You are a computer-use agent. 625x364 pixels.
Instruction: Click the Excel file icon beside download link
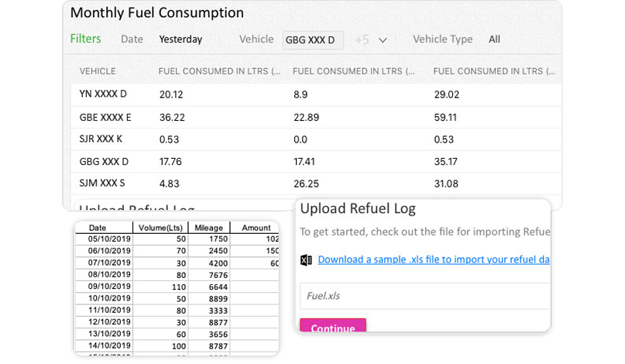tap(306, 260)
